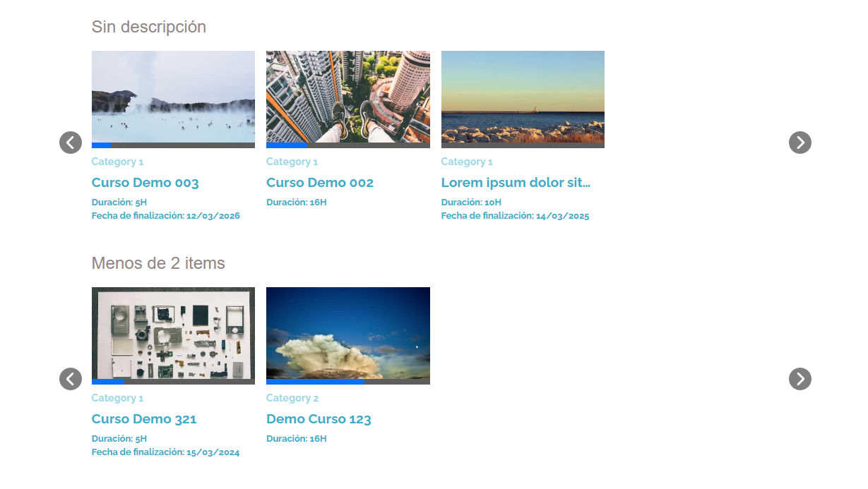Click next arrow in Menos de 2 items carousel
Image resolution: width=868 pixels, height=489 pixels.
click(x=800, y=379)
